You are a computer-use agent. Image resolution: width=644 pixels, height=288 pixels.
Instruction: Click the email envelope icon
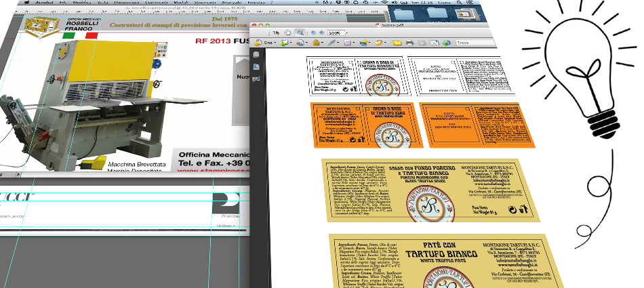[x=434, y=42]
